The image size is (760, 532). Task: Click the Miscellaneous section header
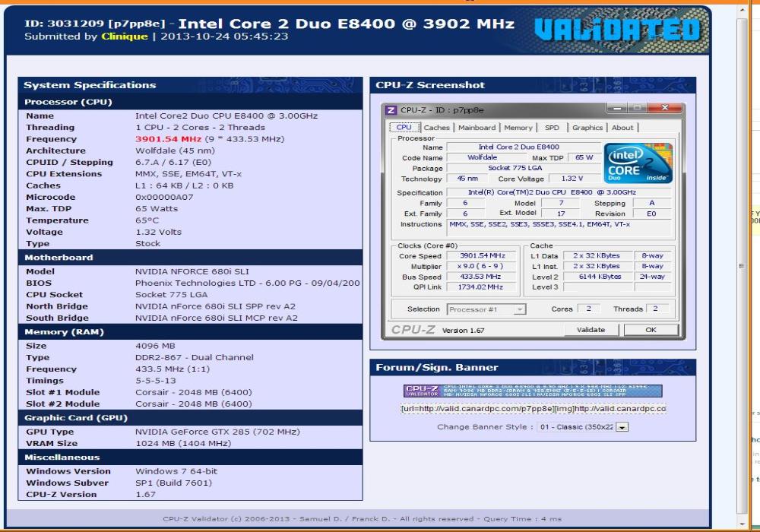191,457
